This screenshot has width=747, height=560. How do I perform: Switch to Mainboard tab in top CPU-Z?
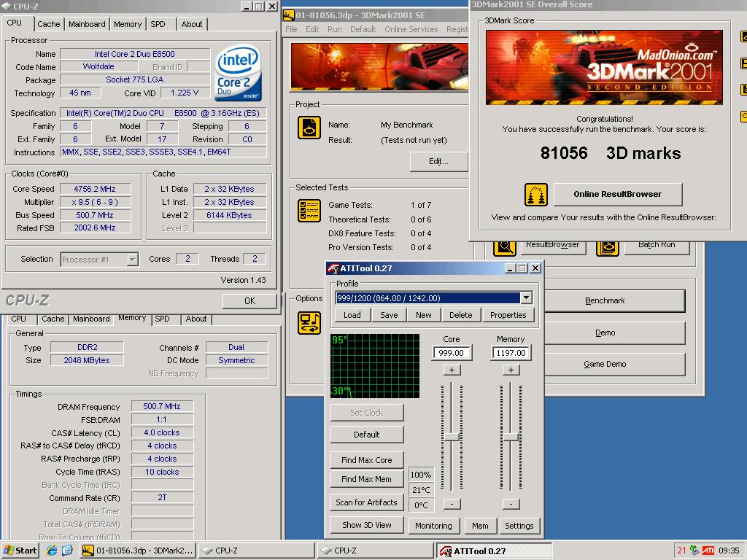87,24
